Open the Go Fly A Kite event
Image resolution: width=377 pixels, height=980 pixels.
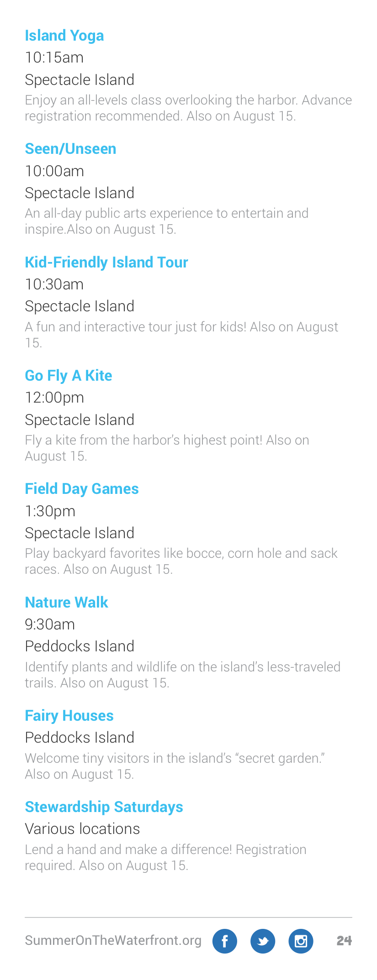tap(69, 375)
